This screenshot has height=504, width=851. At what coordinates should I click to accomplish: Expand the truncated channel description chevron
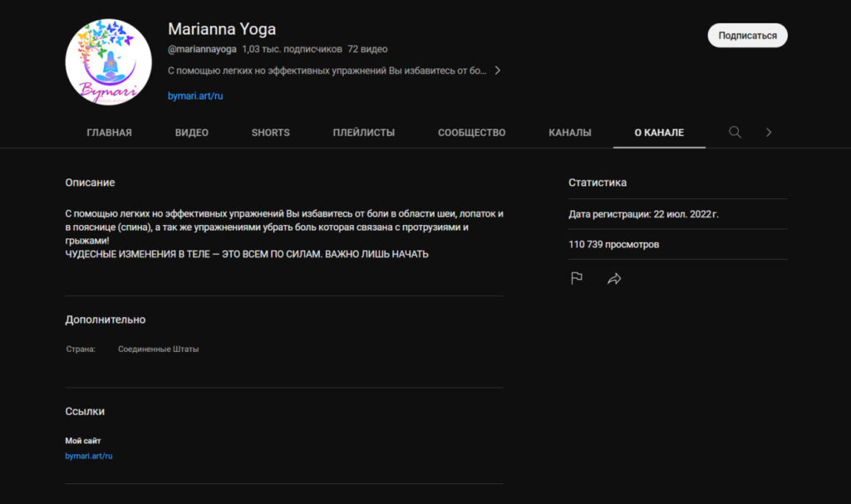tap(497, 71)
